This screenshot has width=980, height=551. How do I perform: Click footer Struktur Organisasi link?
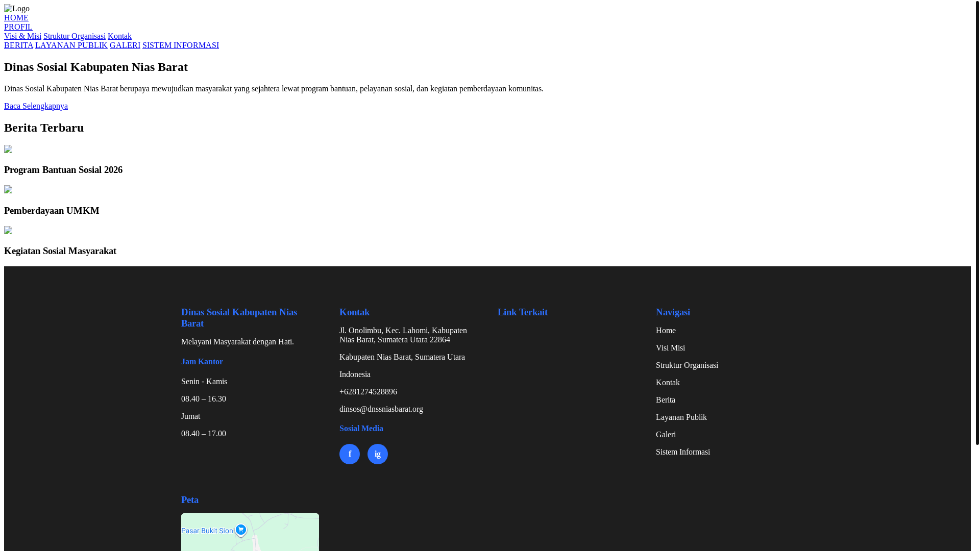(x=687, y=365)
